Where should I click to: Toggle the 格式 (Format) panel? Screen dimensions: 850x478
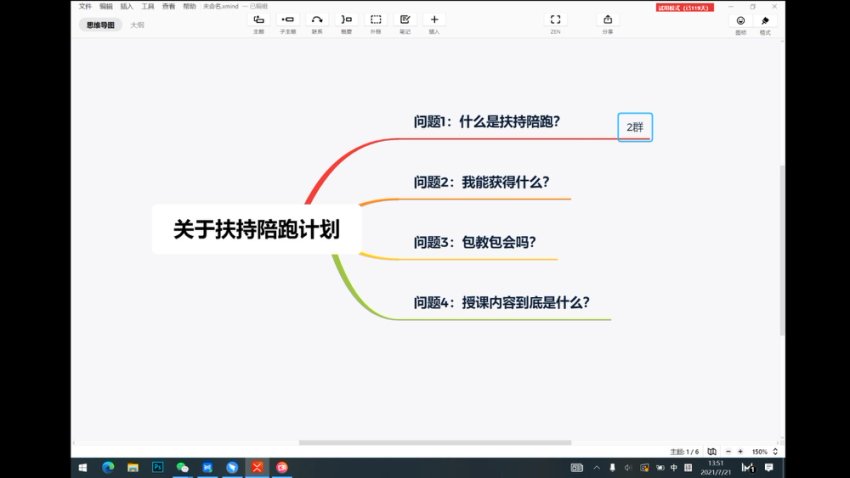(x=765, y=21)
